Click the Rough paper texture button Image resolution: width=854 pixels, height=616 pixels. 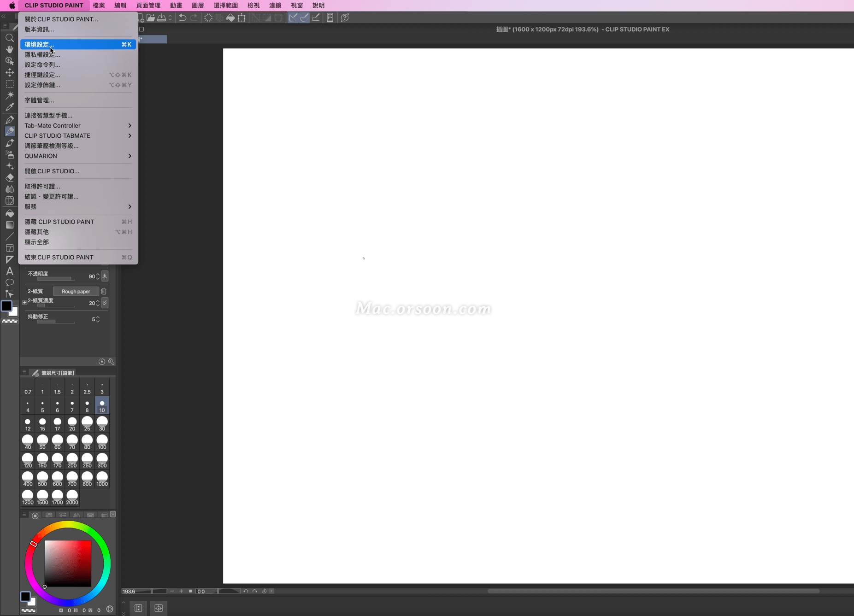76,291
